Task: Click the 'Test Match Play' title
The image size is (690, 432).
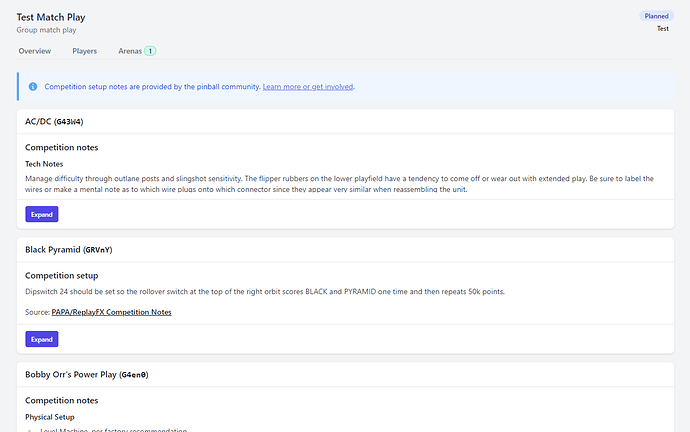Action: click(x=51, y=17)
